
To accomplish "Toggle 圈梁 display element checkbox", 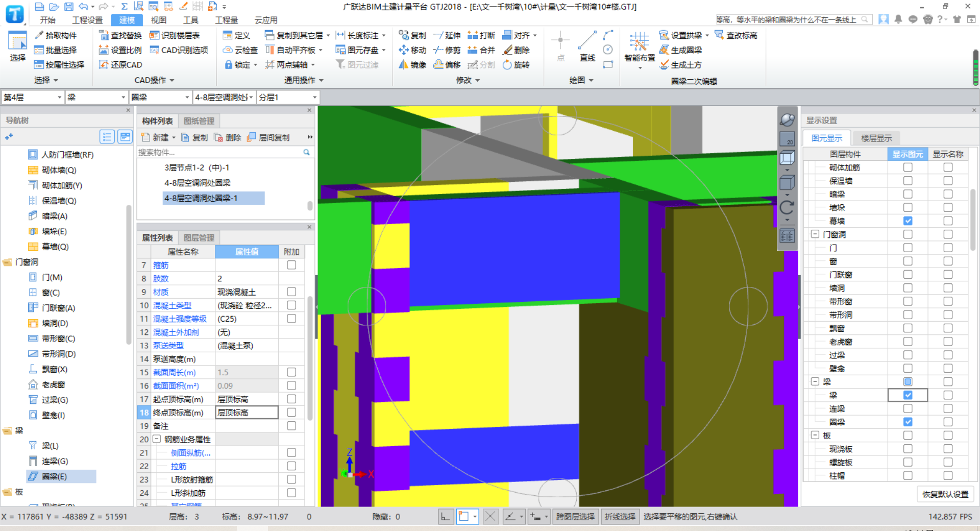I will [x=908, y=422].
